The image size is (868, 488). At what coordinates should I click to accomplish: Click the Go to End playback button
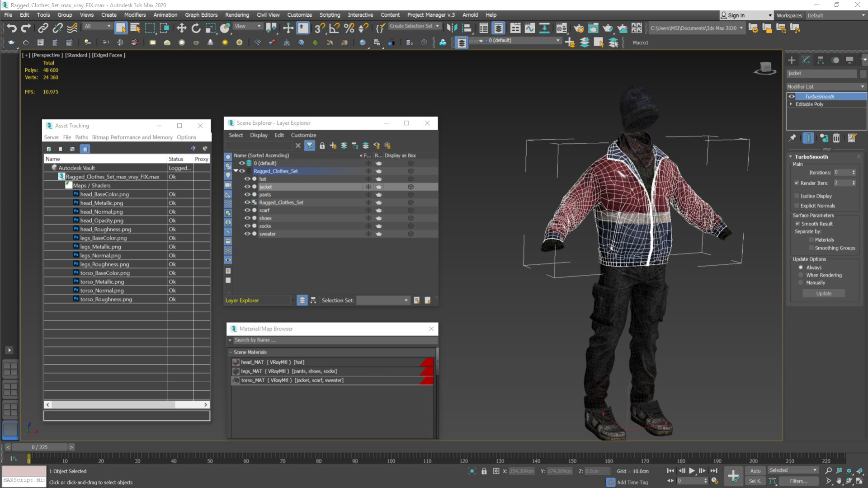tap(714, 471)
